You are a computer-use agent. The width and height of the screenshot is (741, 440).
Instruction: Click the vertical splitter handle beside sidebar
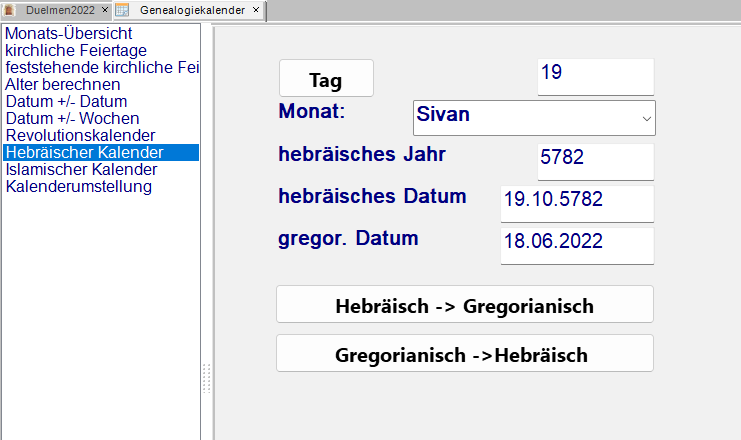point(207,378)
